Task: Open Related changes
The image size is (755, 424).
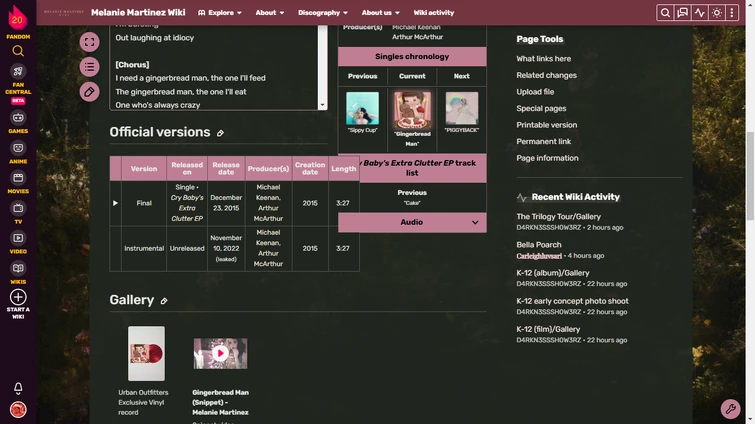Action: 547,75
